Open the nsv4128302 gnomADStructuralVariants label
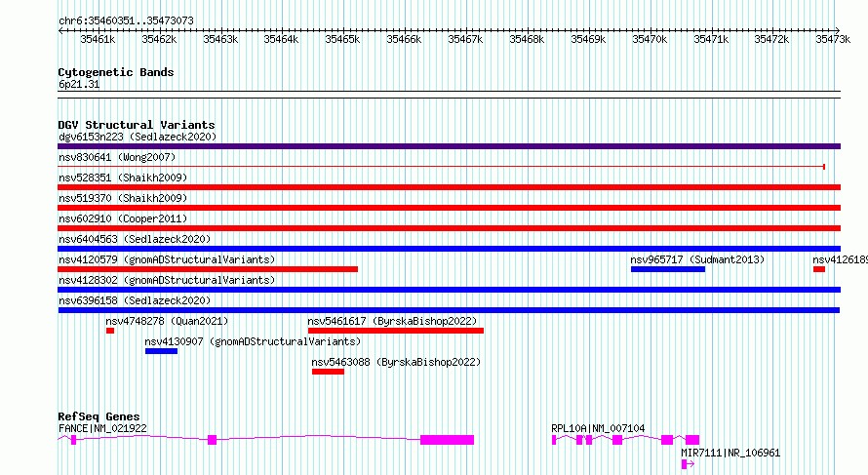This screenshot has width=868, height=475. (x=167, y=280)
